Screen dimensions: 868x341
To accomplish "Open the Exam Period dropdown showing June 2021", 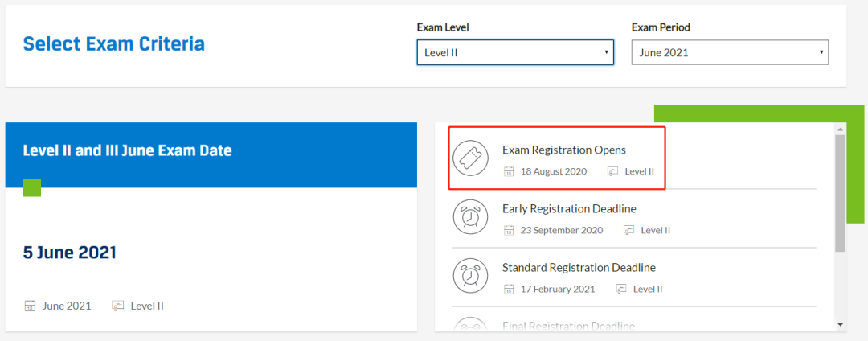I will [x=729, y=53].
